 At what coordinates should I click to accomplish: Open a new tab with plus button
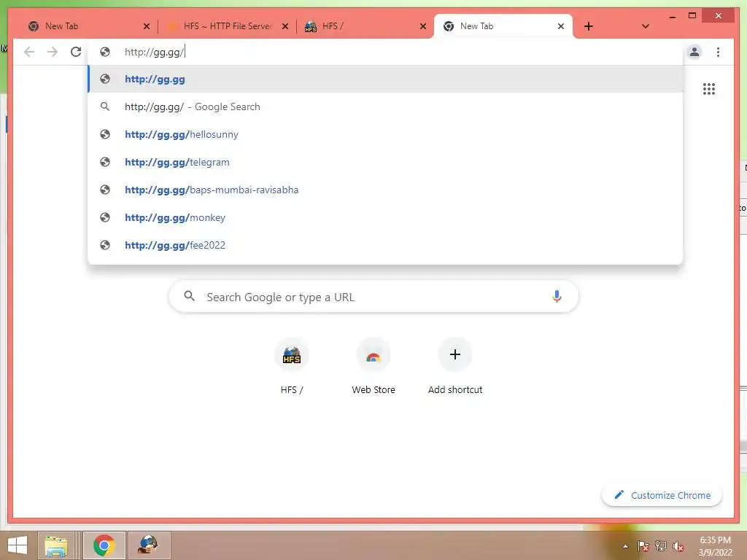pyautogui.click(x=589, y=26)
